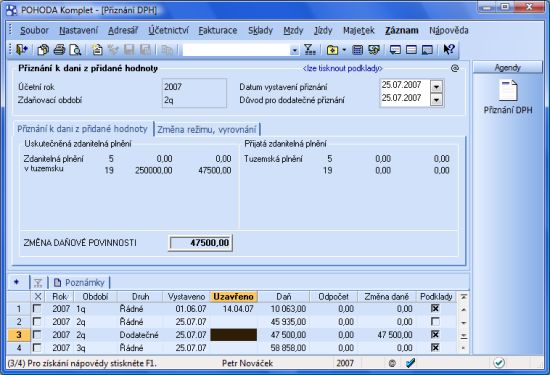Tick selection checkbox for row 4
Image resolution: width=550 pixels, height=375 pixels.
(x=36, y=348)
